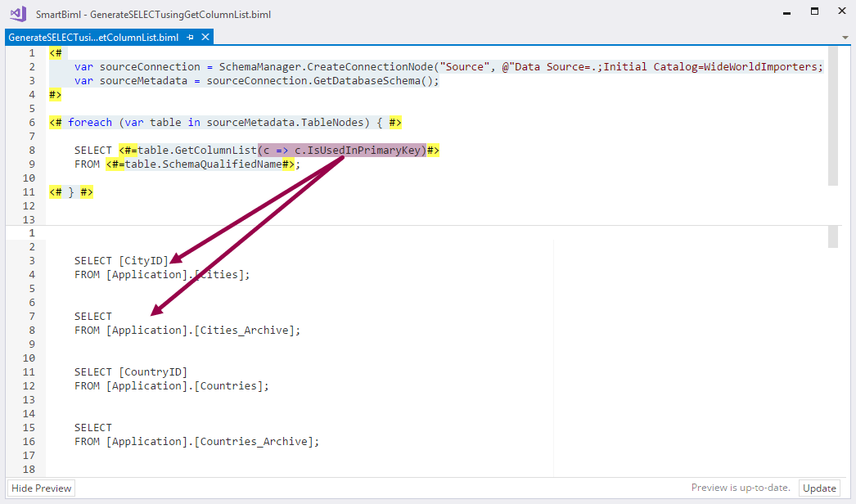This screenshot has height=504, width=856.
Task: Open the document tab list dropdown arrow
Action: click(x=845, y=38)
